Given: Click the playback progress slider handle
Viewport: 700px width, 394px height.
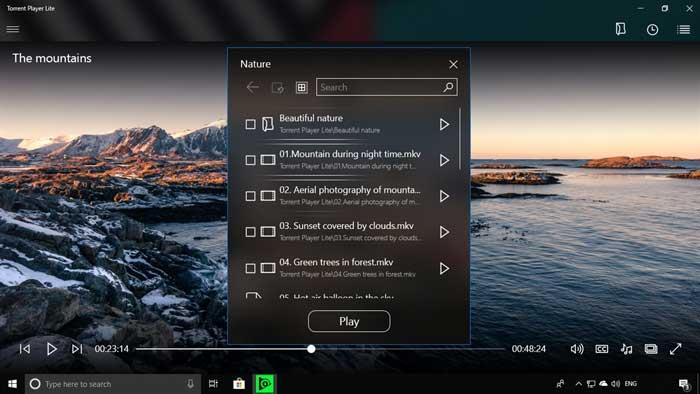Looking at the screenshot, I should coord(311,349).
